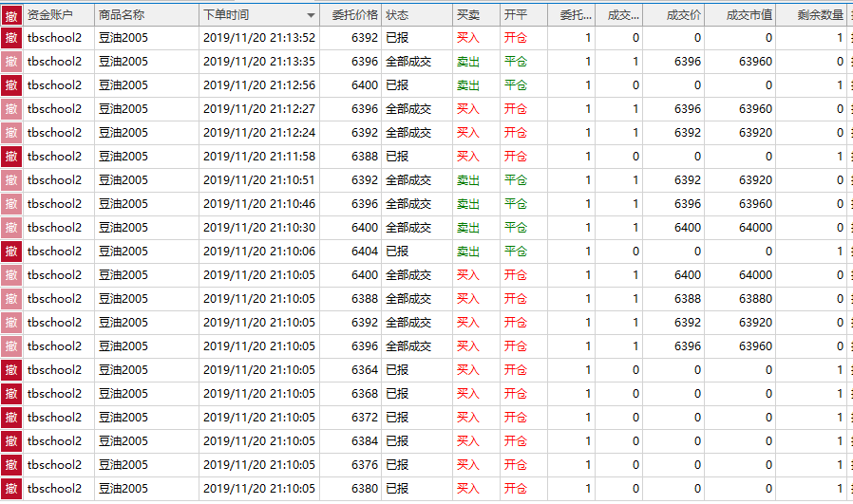The image size is (853, 504).
Task: Sort by the 开平 column header
Action: click(x=524, y=15)
